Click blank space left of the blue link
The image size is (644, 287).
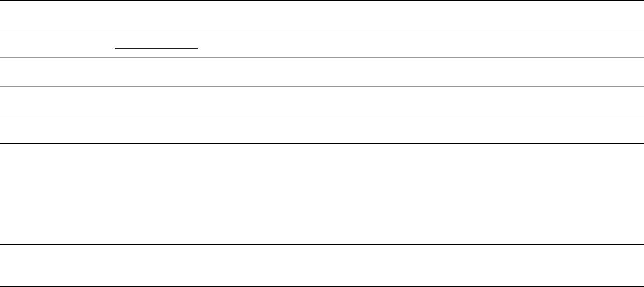57,43
